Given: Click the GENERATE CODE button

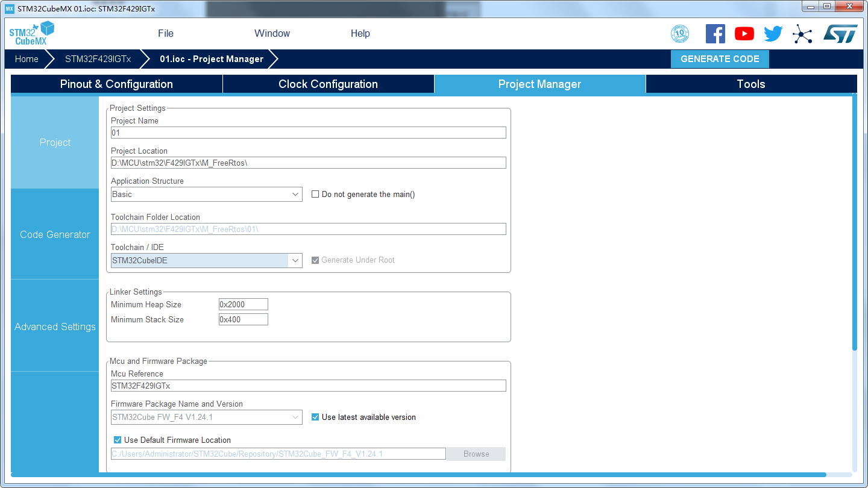Looking at the screenshot, I should tap(720, 59).
